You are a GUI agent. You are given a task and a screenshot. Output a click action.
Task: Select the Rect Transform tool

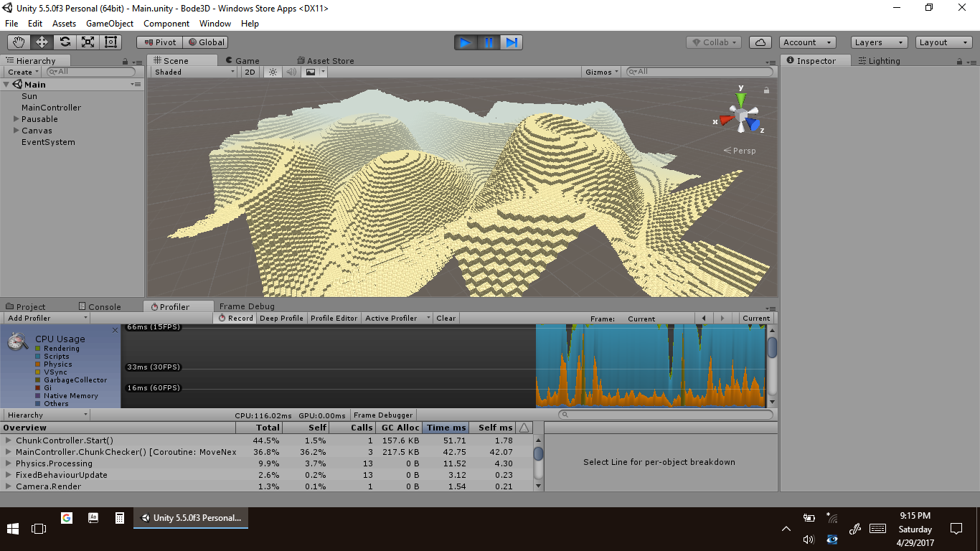[x=110, y=42]
